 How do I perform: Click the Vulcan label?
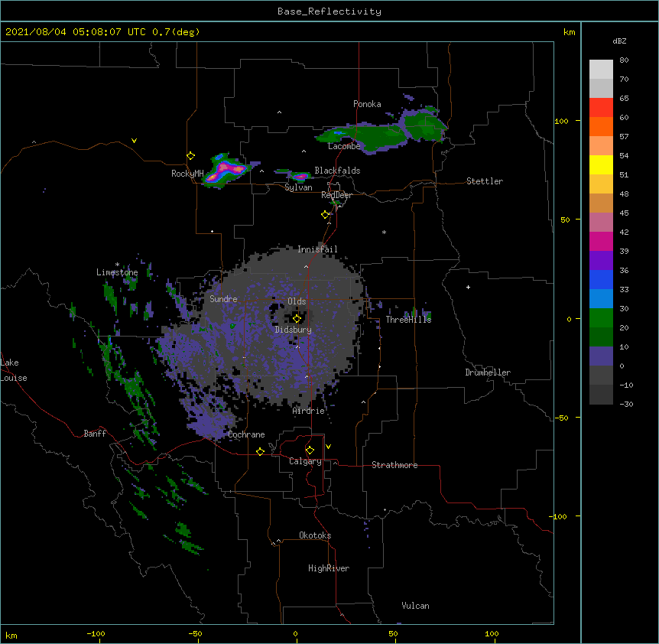(415, 606)
